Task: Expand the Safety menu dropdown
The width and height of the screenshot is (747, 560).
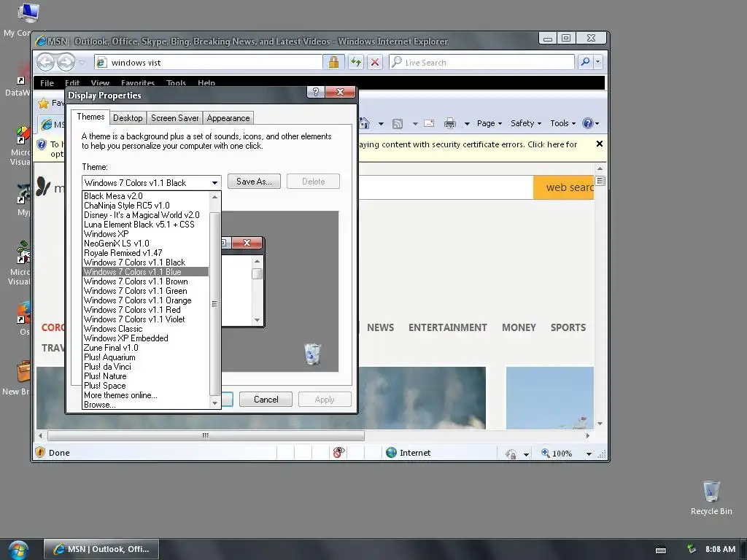Action: tap(526, 123)
